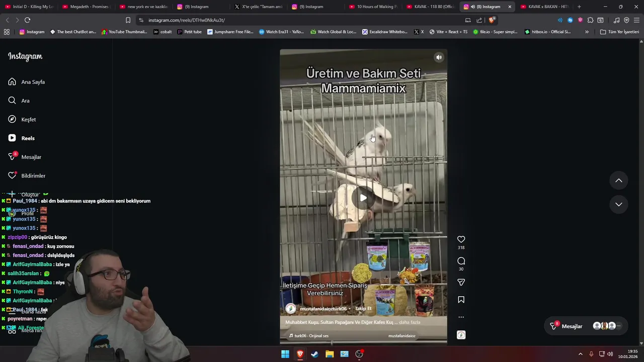644x362 pixels.
Task: Open Brave Shields lion icon
Action: coord(492,20)
